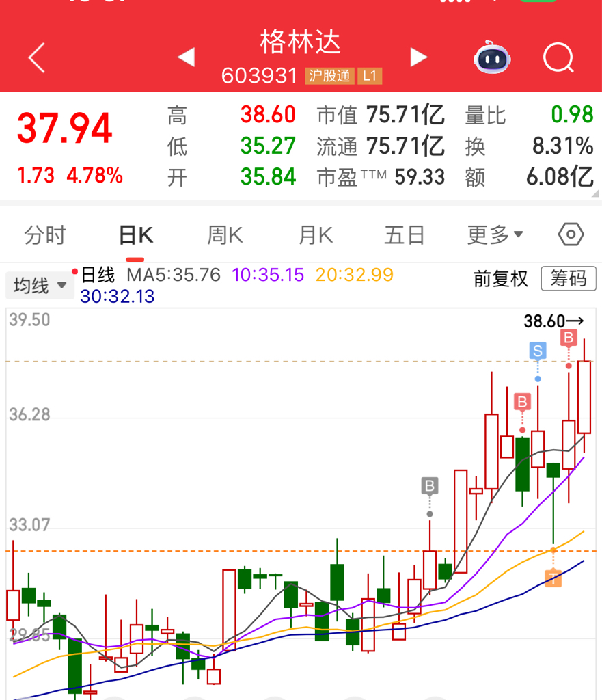This screenshot has height=700, width=602.
Task: Switch to 分时 tab
Action: pos(44,235)
